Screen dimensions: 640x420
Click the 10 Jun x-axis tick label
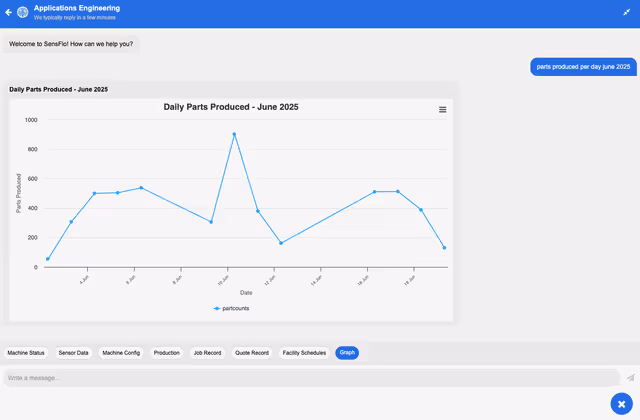(224, 280)
